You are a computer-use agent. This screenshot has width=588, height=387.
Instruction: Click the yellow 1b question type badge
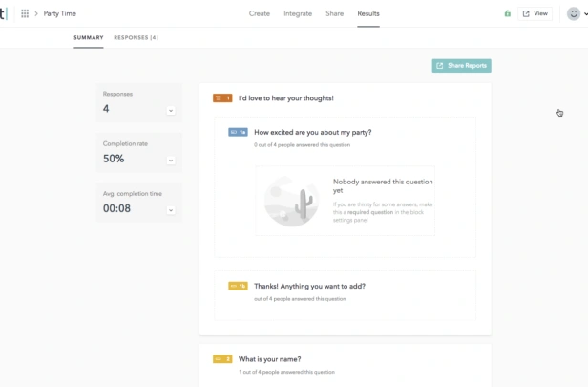pyautogui.click(x=238, y=286)
